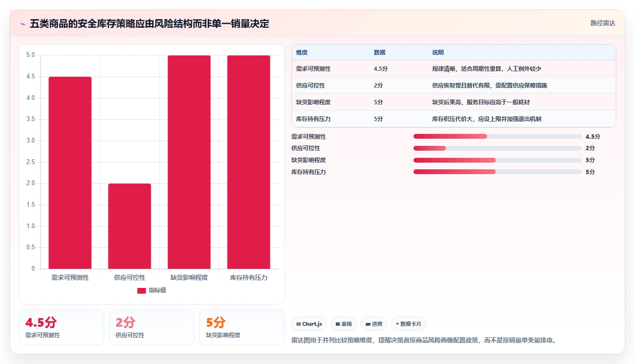635x364 pixels.
Task: Click the 维度 column header
Action: click(302, 53)
